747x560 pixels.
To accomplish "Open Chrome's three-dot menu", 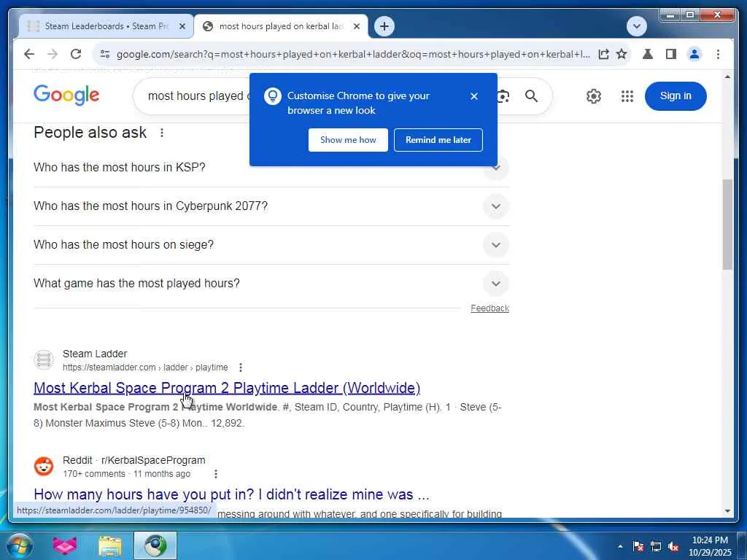I will point(718,54).
